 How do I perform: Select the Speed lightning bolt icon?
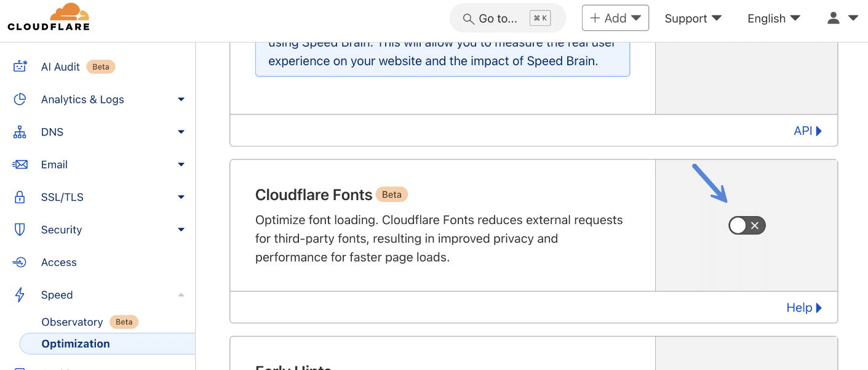pyautogui.click(x=20, y=294)
